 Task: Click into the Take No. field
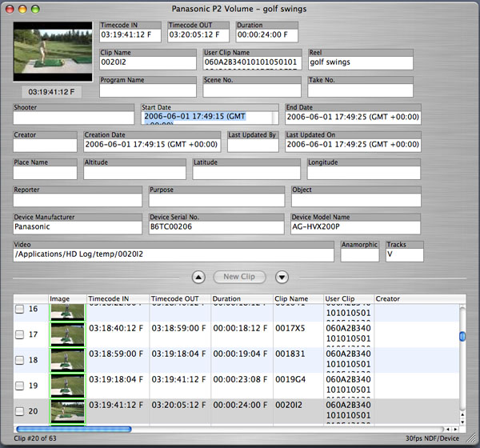coord(361,90)
